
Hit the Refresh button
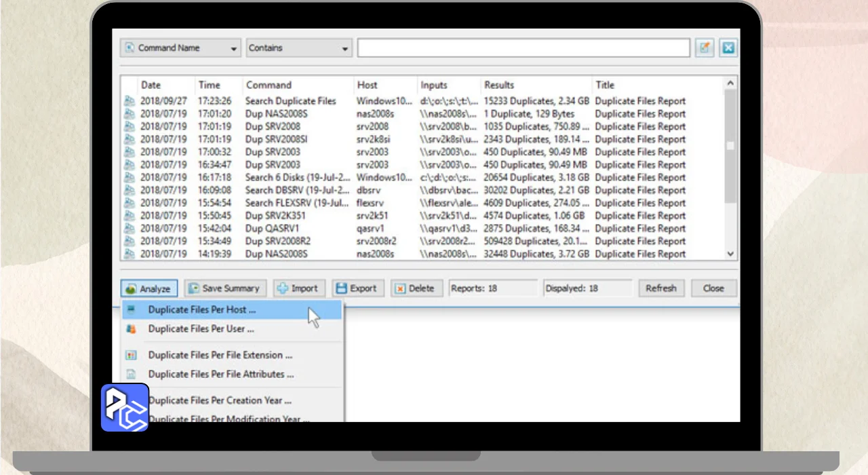point(660,288)
